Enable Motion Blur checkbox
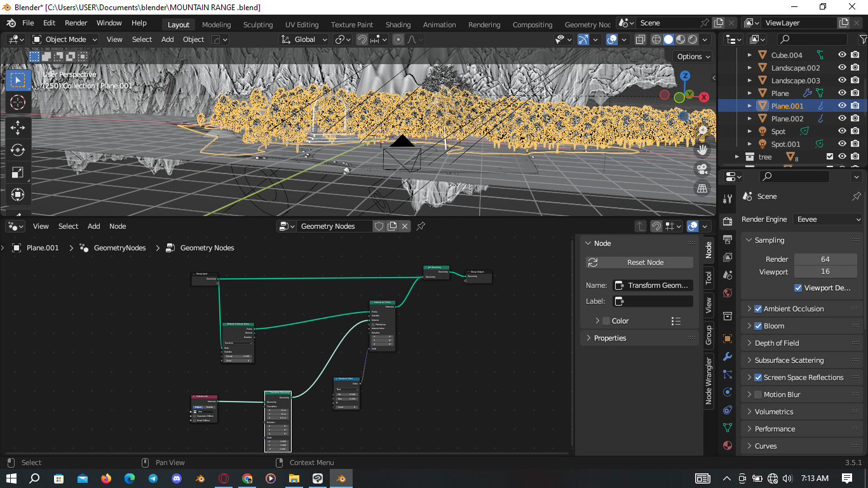 [758, 395]
